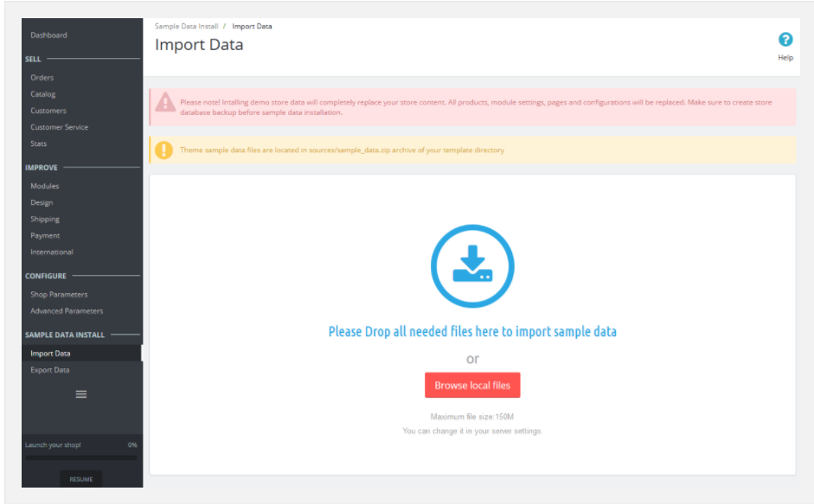
Task: Select Customer Service menu item
Action: coord(59,127)
